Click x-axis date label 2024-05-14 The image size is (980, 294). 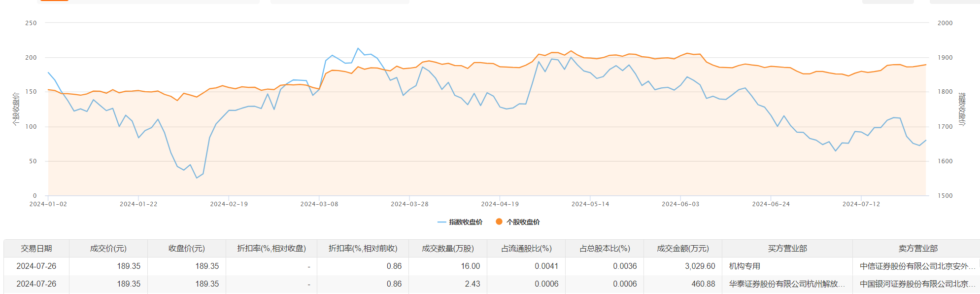click(590, 204)
